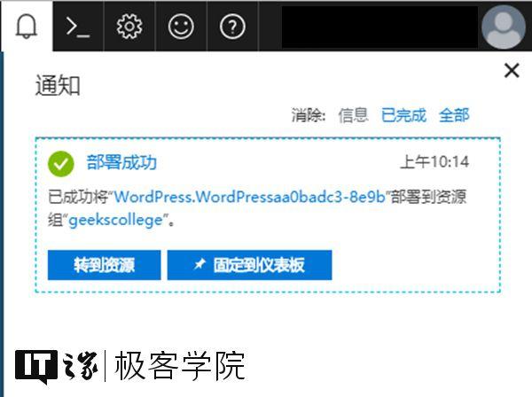Viewport: 532px width, 397px height.
Task: Launch Cloud Shell from the prompt icon
Action: point(78,26)
